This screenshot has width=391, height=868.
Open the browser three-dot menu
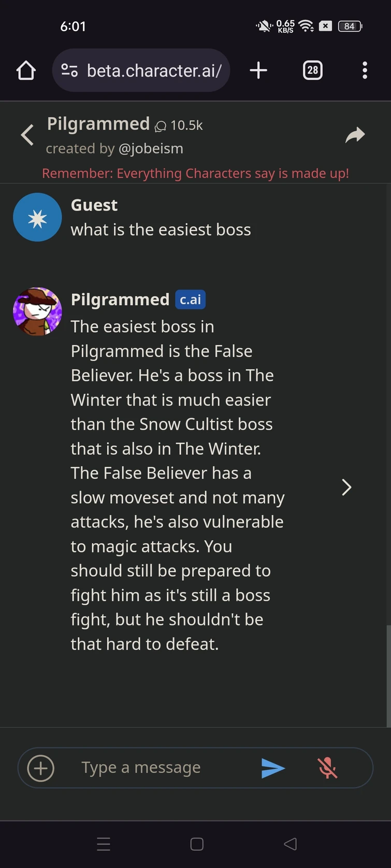(x=365, y=70)
